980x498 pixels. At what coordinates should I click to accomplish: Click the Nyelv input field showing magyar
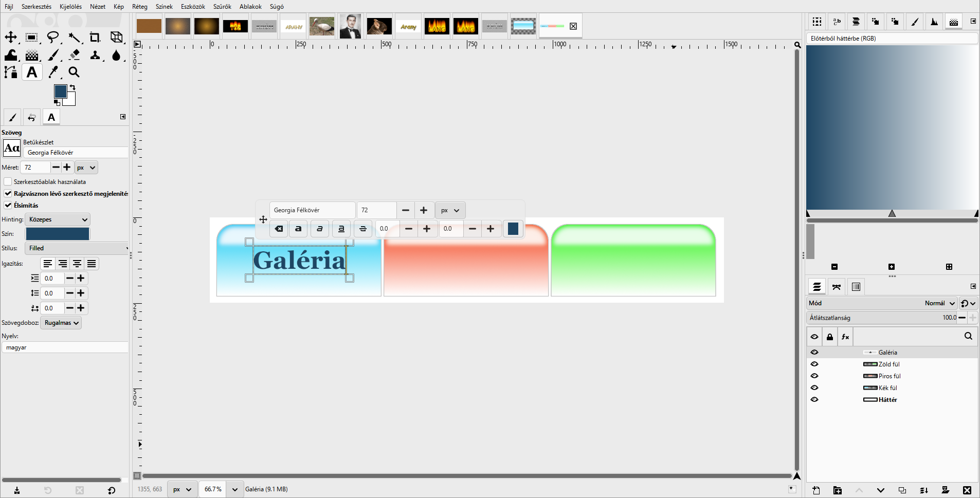click(65, 347)
